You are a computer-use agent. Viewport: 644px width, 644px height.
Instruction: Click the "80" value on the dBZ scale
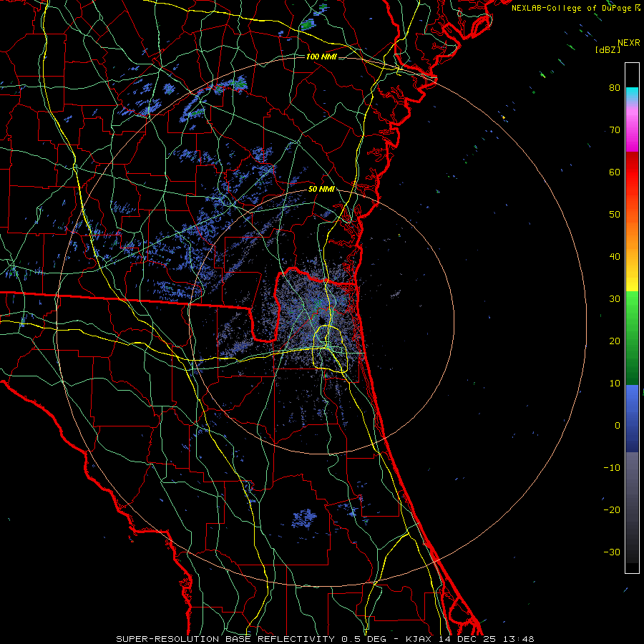[x=615, y=88]
